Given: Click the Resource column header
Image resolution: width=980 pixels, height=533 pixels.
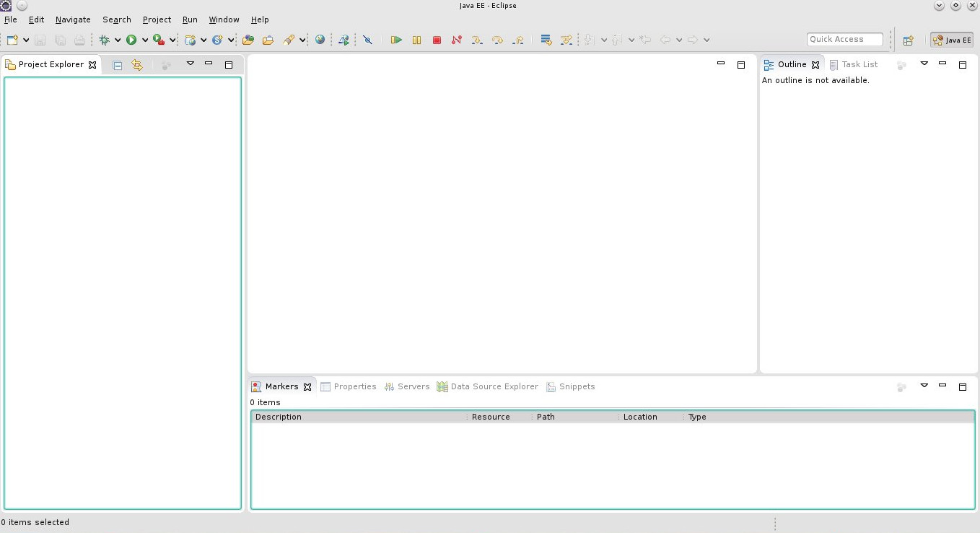Looking at the screenshot, I should [499, 417].
